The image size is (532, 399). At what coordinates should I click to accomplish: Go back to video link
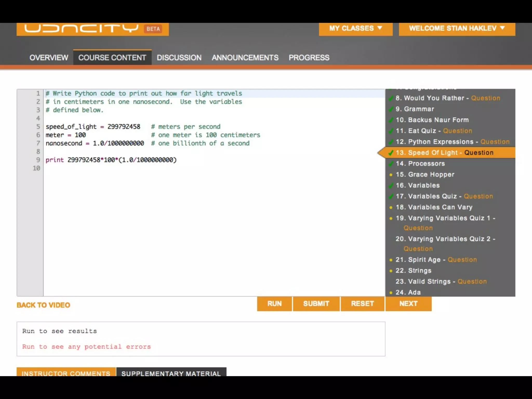pos(43,305)
